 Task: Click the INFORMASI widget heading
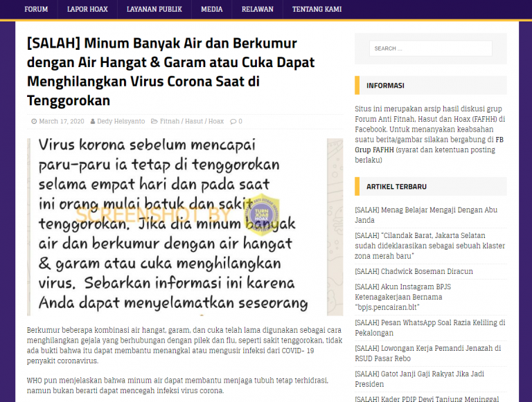pyautogui.click(x=385, y=85)
